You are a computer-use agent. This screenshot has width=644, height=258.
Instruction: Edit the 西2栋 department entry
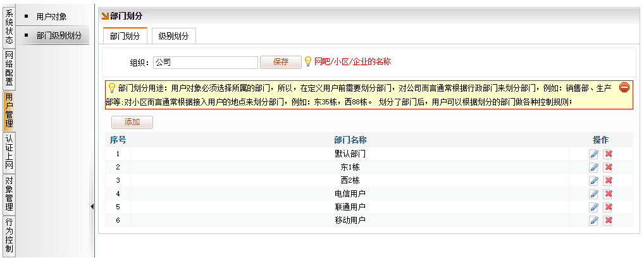coord(593,180)
